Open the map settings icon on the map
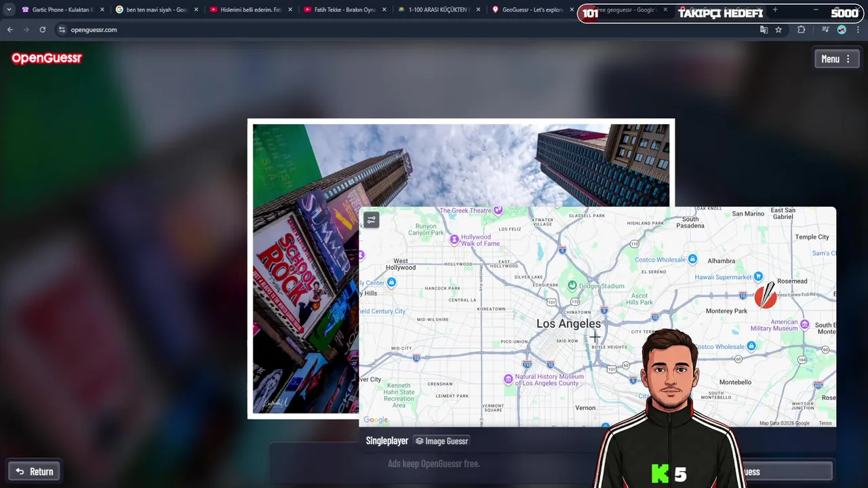The image size is (868, 488). [x=371, y=220]
